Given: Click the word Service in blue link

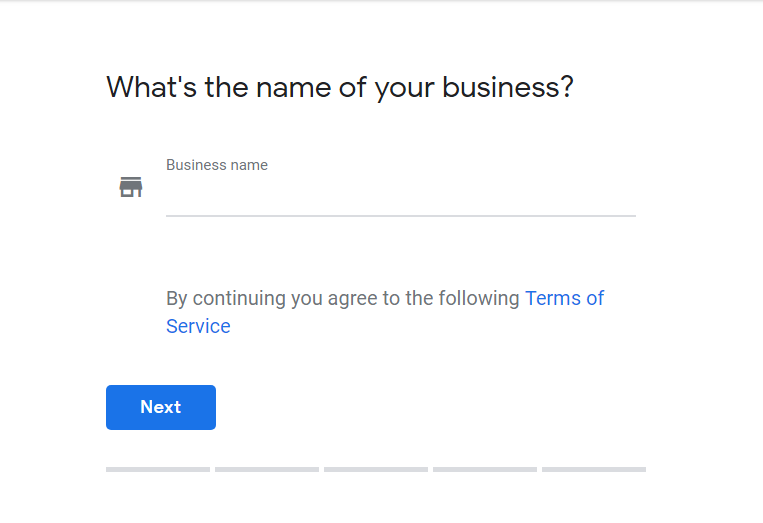Looking at the screenshot, I should coord(198,326).
